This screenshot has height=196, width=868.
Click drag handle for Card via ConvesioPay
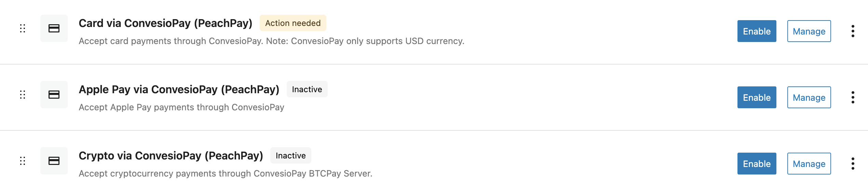pyautogui.click(x=23, y=28)
